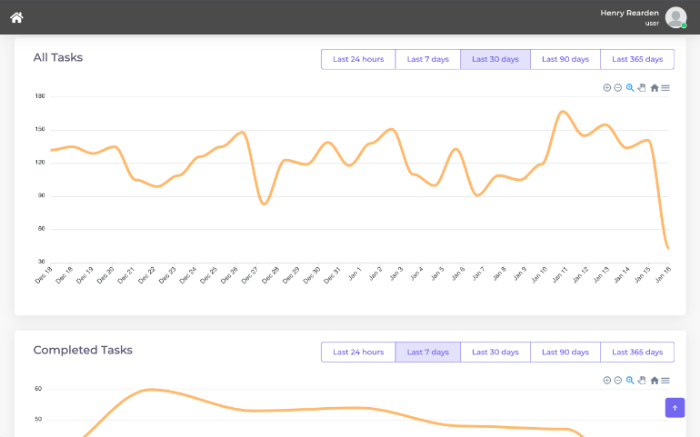Open Henry Rearden's user avatar menu

675,17
